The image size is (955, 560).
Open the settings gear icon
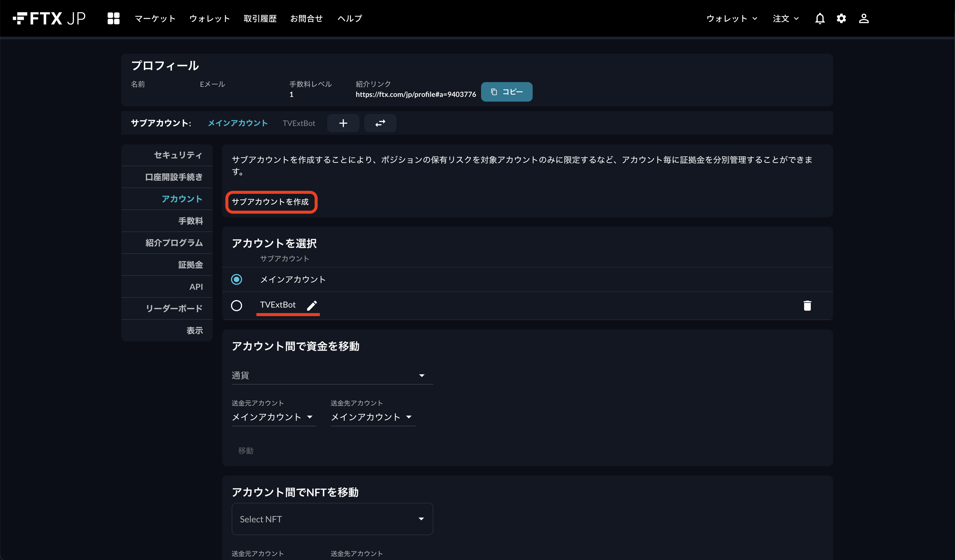pyautogui.click(x=841, y=19)
